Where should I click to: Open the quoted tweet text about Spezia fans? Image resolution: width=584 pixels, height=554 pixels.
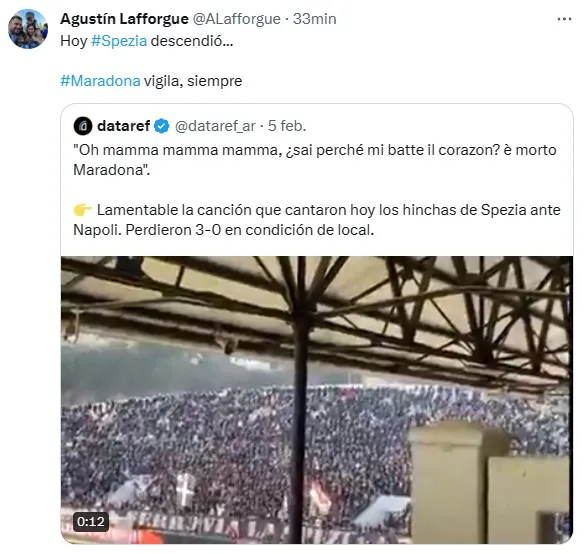317,220
